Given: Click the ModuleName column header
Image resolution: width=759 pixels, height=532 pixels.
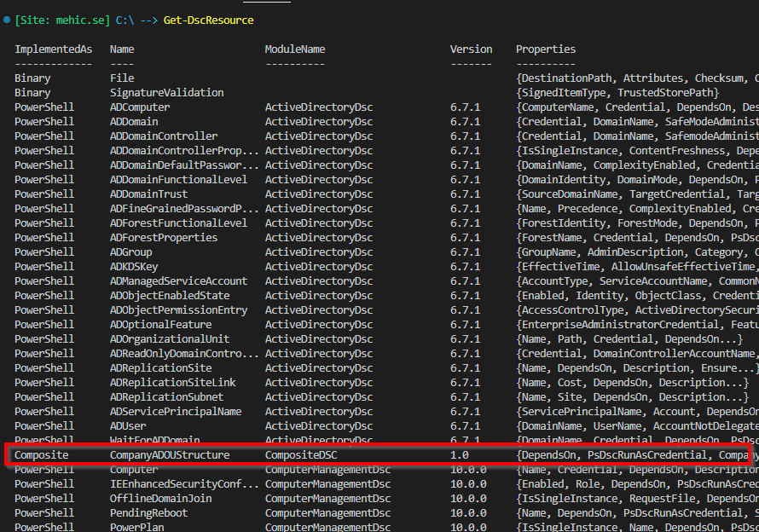Looking at the screenshot, I should coord(295,49).
